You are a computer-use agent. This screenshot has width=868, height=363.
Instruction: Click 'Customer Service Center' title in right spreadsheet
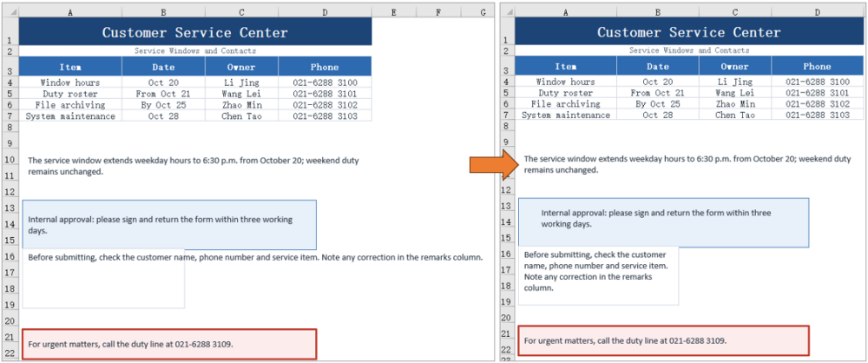[688, 32]
